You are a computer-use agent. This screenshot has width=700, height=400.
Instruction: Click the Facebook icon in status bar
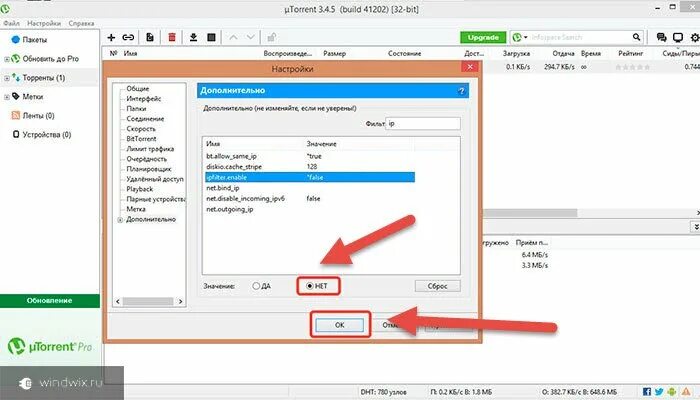647,392
